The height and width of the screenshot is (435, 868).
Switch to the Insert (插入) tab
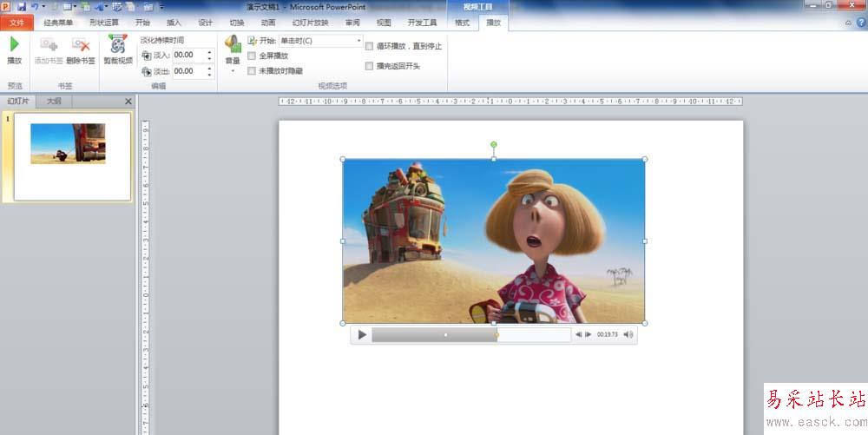(174, 23)
